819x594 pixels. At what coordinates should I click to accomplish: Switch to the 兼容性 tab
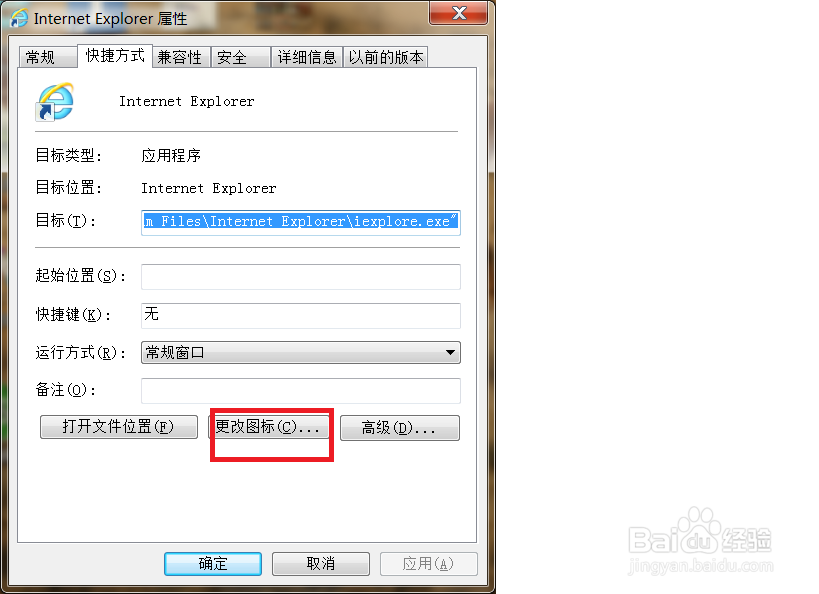180,57
